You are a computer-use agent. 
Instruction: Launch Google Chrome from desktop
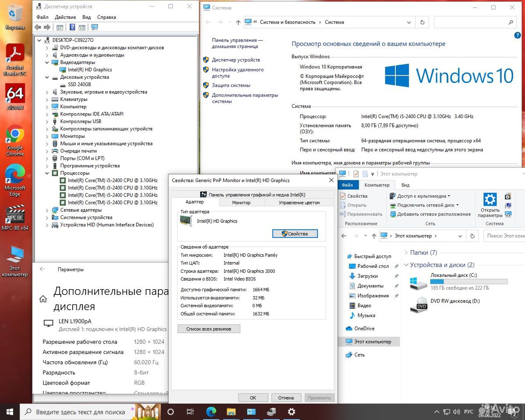15,140
